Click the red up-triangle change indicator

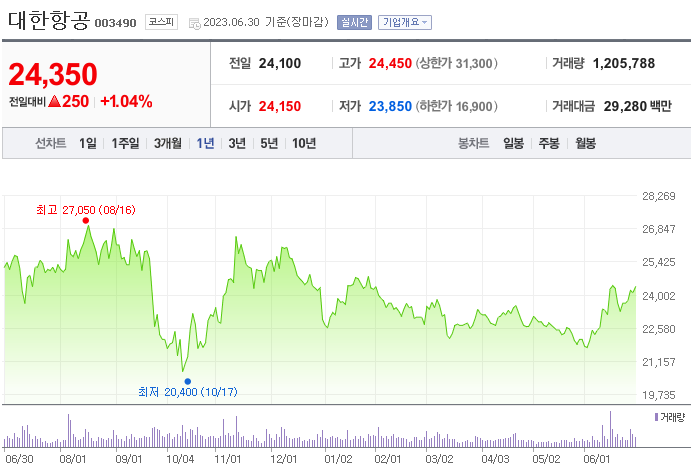point(54,101)
